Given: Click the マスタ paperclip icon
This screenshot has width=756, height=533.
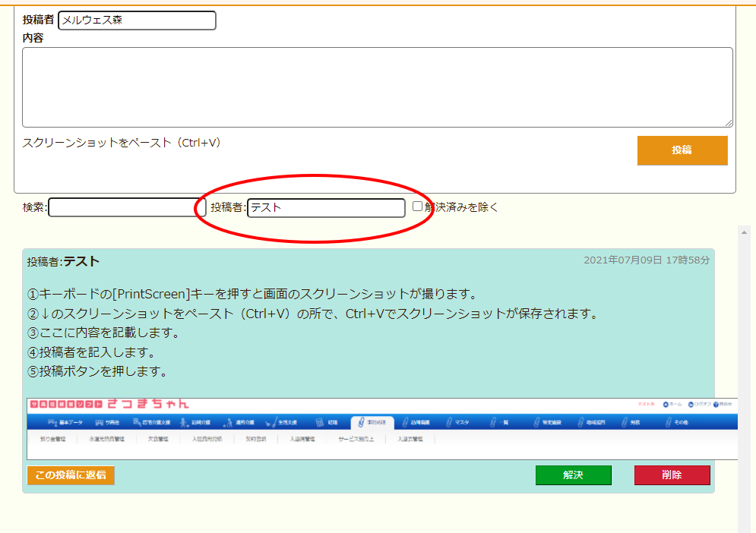Looking at the screenshot, I should coord(449,422).
